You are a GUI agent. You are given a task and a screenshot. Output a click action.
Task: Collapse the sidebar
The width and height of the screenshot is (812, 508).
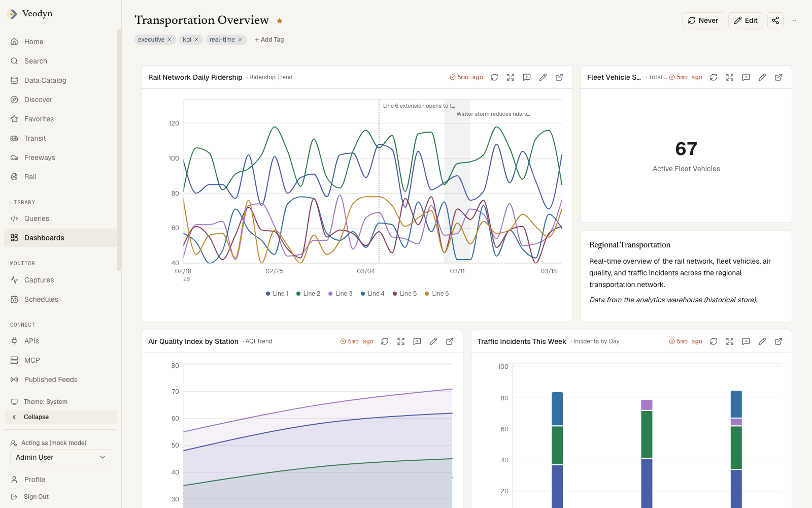coord(60,417)
